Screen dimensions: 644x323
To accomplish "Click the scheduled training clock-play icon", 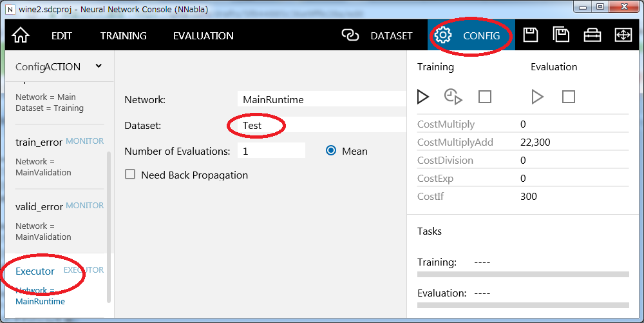I will [453, 97].
